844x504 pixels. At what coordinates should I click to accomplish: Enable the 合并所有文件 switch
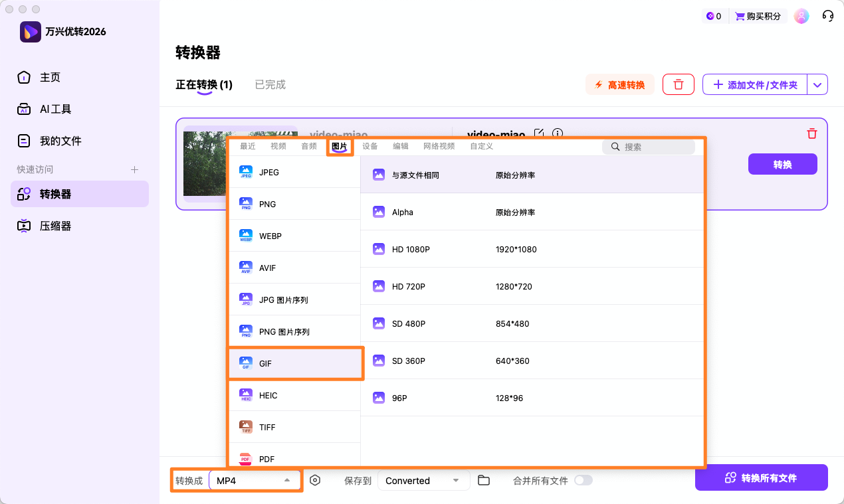click(584, 480)
